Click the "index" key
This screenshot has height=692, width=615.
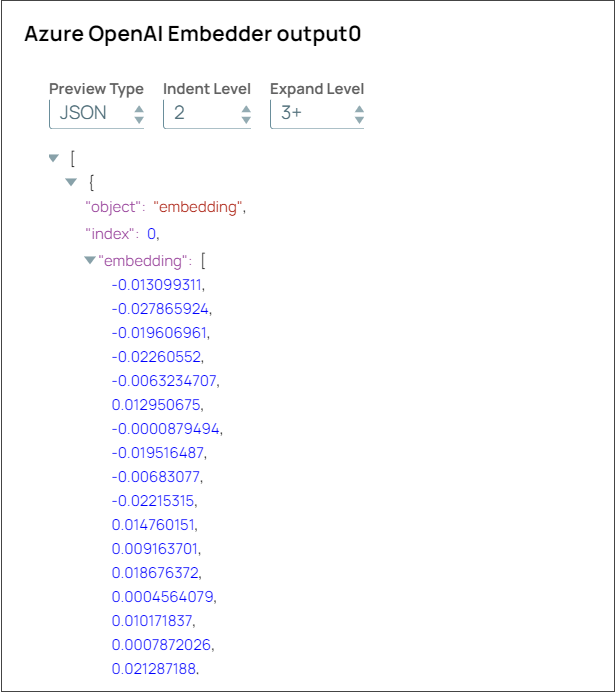pos(109,234)
